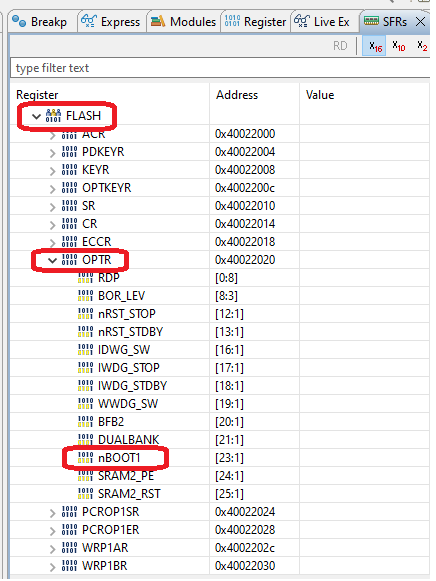This screenshot has height=581, width=436.
Task: Click the BFB2 bitfield icon
Action: pos(85,422)
